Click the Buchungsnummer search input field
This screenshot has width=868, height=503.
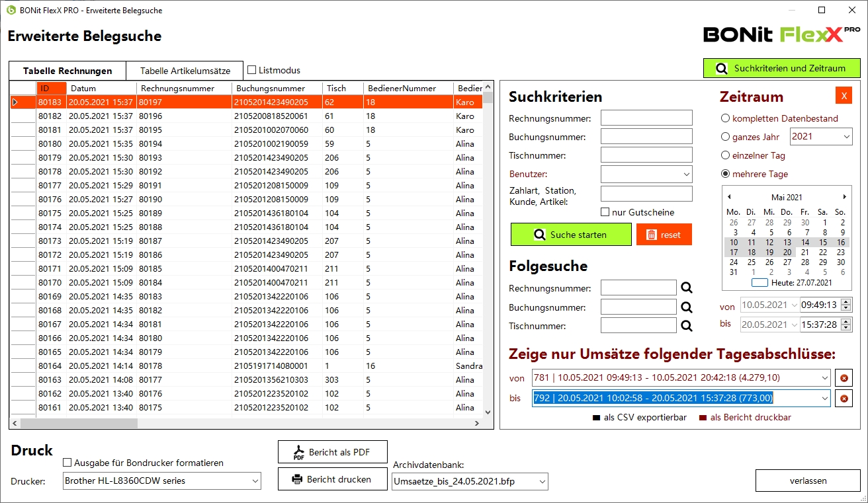(646, 136)
